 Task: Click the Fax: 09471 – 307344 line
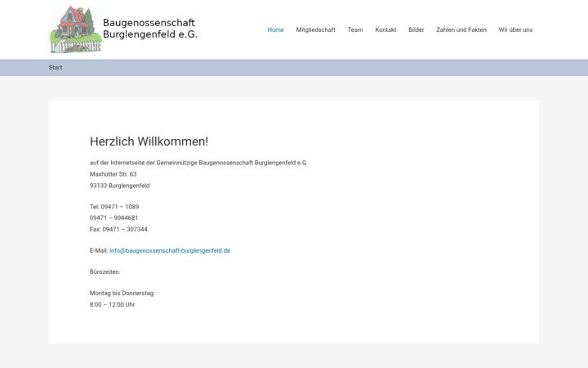[118, 229]
